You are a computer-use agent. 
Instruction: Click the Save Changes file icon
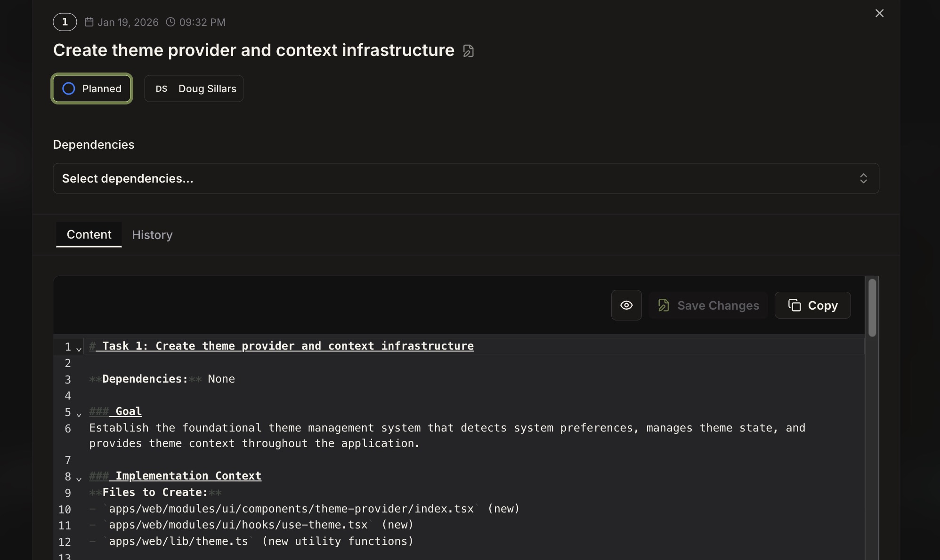click(664, 305)
